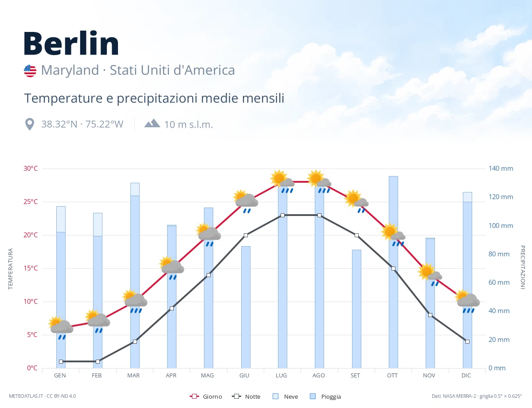Click 'Temperature e precipitazioni medie mensili' text

pos(154,98)
